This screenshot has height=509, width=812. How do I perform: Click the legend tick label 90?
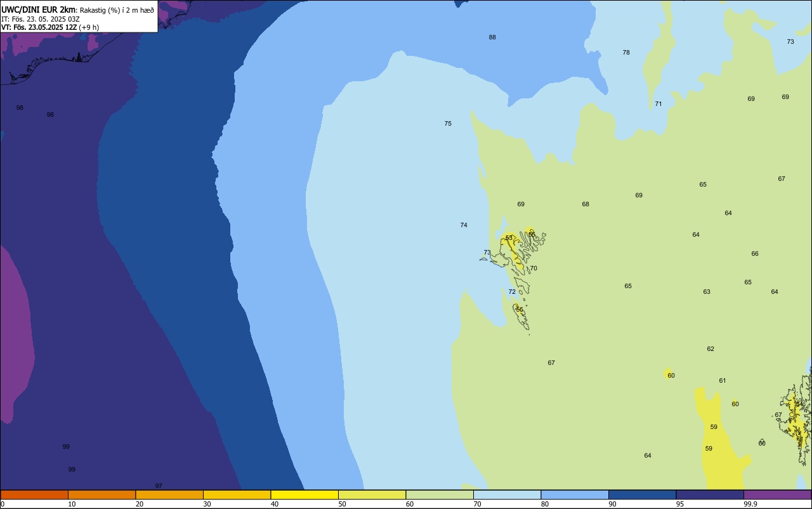tap(612, 504)
